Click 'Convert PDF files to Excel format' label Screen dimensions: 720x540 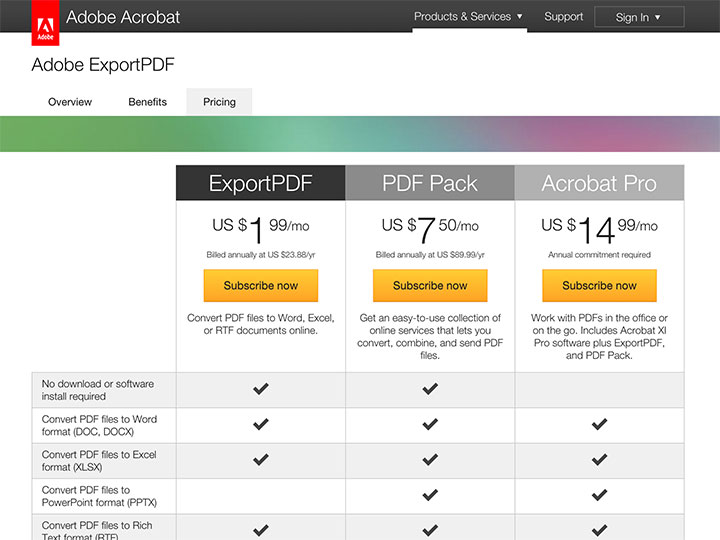tap(99, 461)
